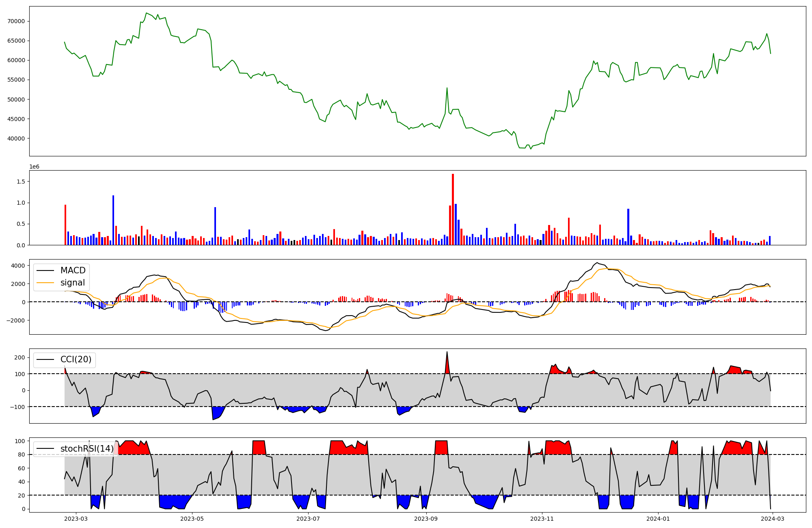
Task: Click the MACD legend label
Action: 73,270
